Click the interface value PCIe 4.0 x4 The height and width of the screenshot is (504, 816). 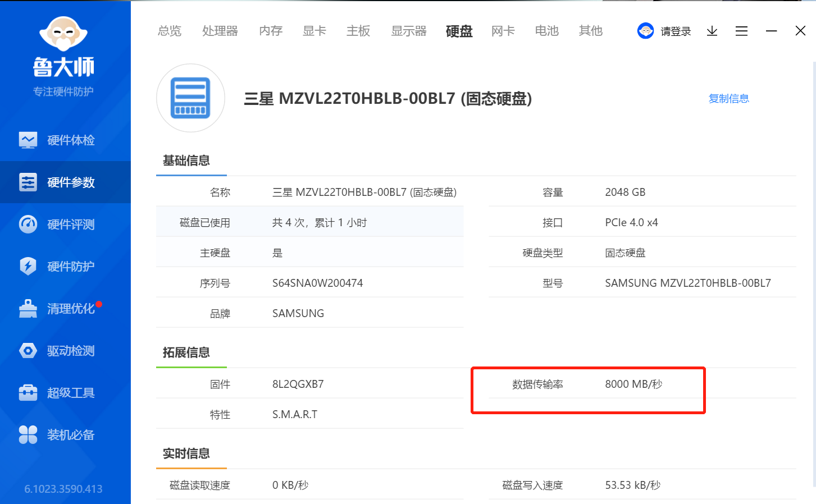click(x=631, y=223)
